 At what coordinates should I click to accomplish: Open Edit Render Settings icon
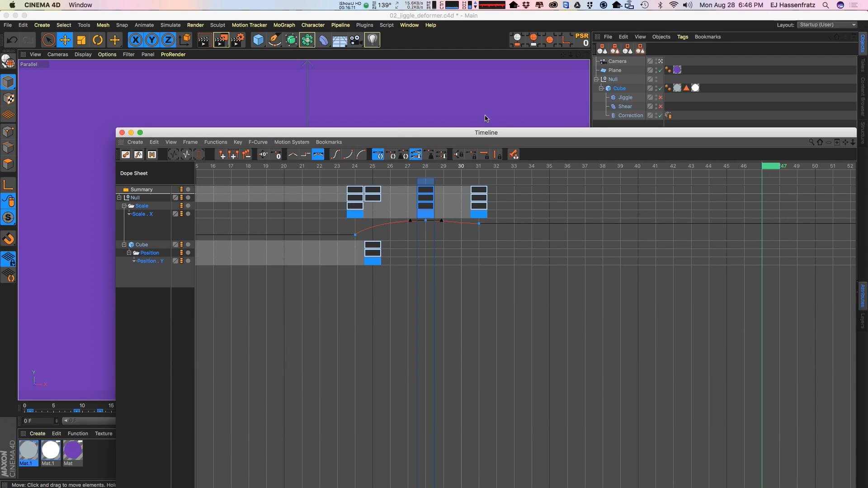point(238,40)
